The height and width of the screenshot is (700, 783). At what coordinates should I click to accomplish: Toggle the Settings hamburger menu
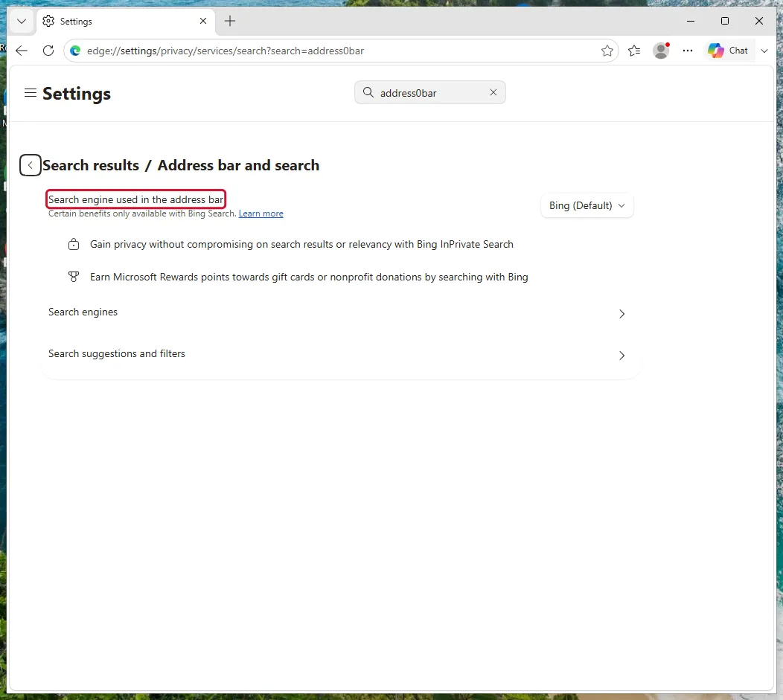[31, 93]
